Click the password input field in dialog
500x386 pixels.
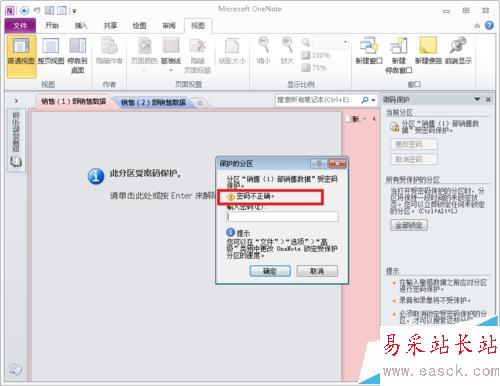[283, 216]
